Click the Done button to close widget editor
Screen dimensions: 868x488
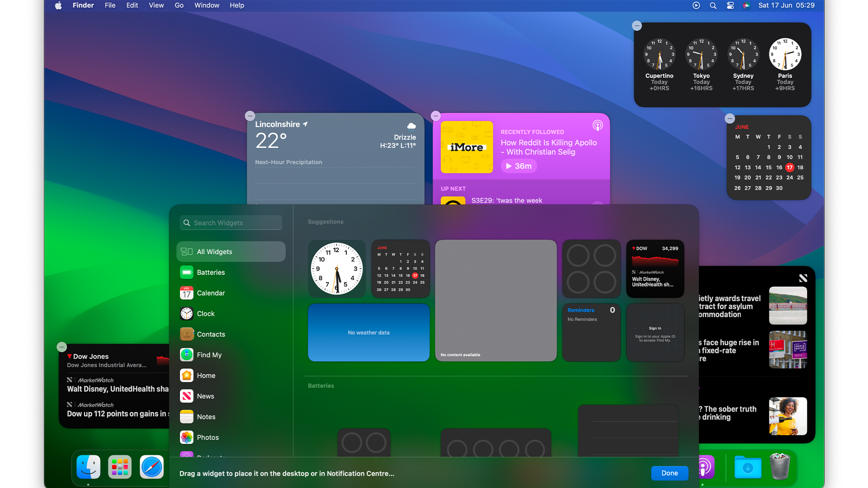(670, 473)
